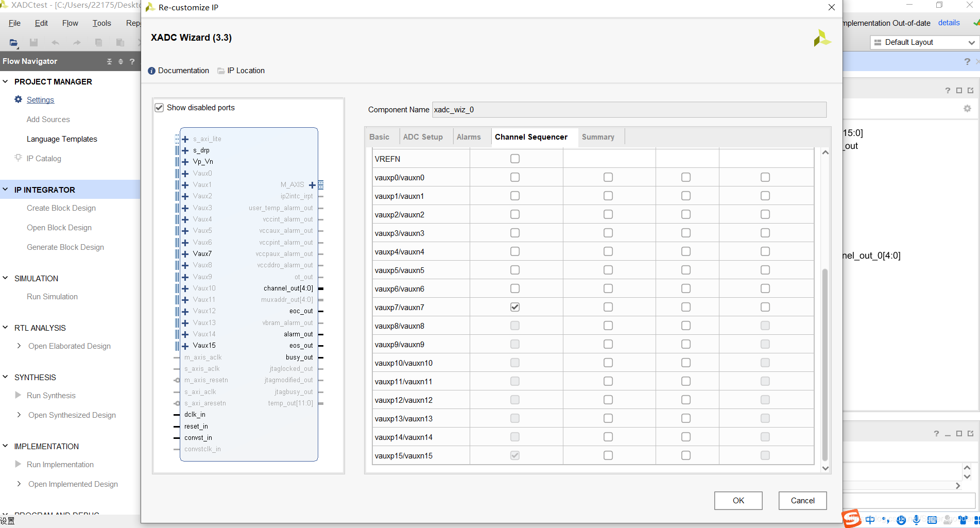The image size is (980, 528).
Task: Expand Open Synthesized Design
Action: coord(19,415)
